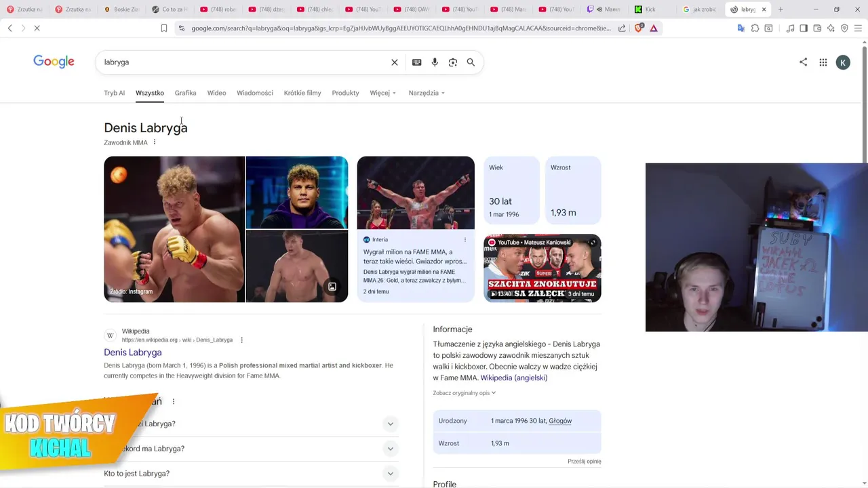Select the Wszystko results tab
868x488 pixels.
(150, 93)
